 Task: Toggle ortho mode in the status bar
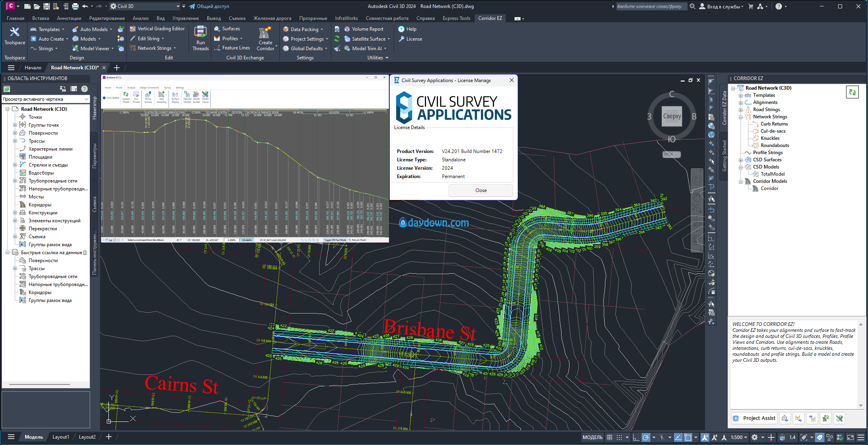click(636, 437)
